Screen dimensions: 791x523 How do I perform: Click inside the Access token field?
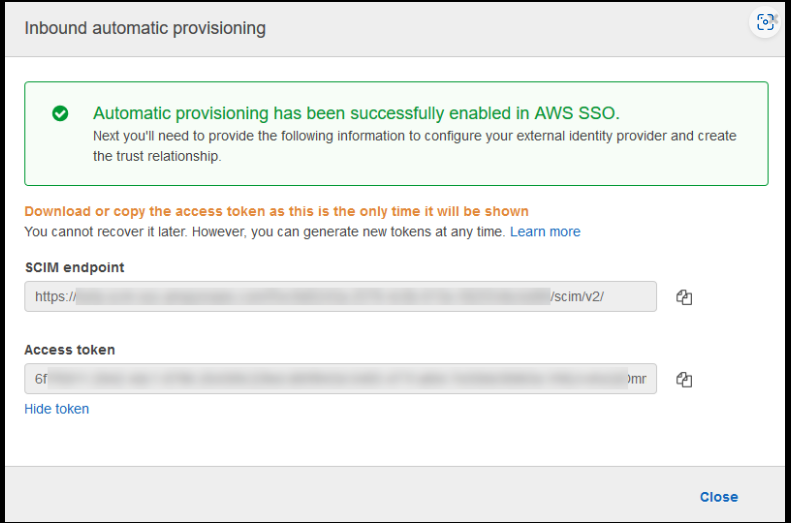click(341, 379)
